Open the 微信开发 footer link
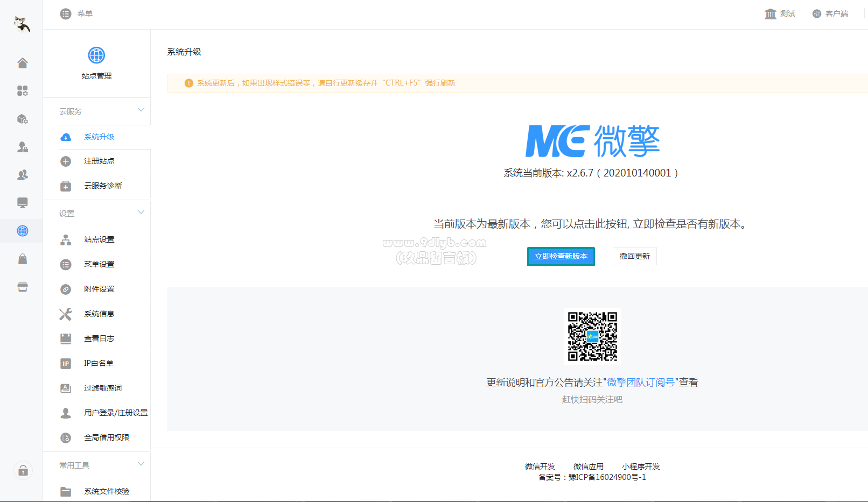Screen dimensions: 868x502 point(540,467)
